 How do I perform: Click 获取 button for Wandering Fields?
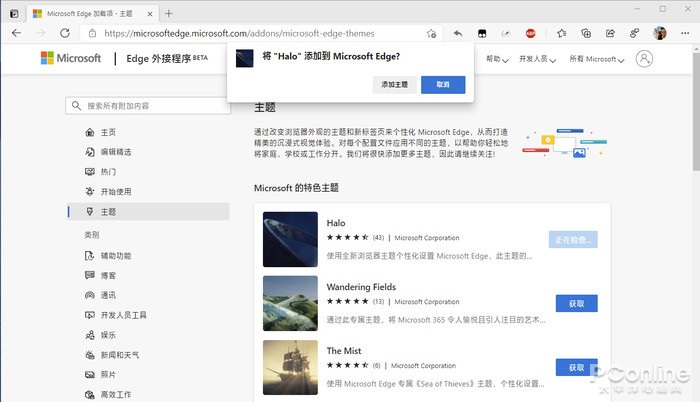[x=576, y=303]
